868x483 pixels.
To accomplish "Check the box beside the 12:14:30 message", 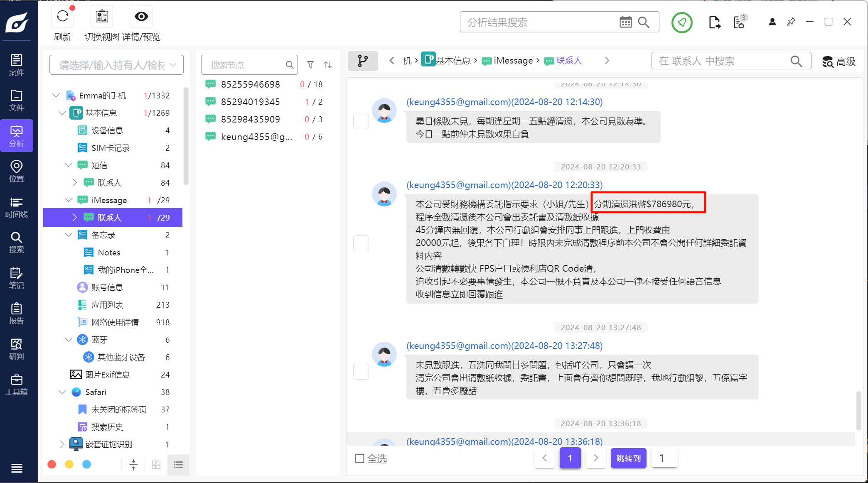I will pos(361,121).
